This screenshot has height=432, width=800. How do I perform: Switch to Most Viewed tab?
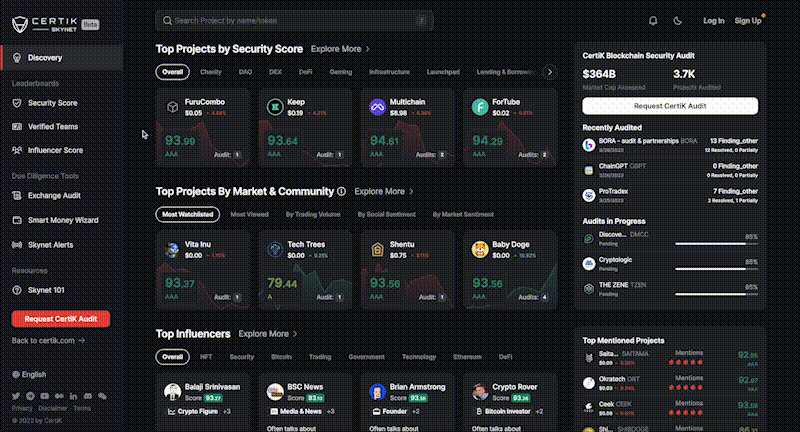pyautogui.click(x=249, y=214)
